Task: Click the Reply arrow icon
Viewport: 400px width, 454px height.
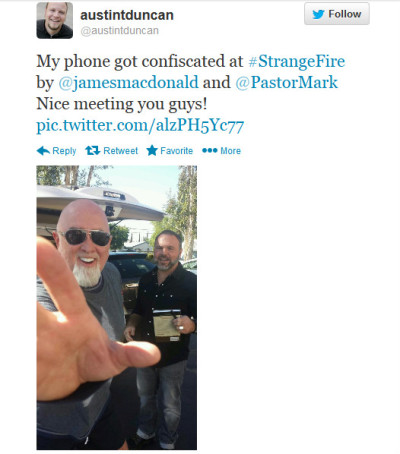Action: [x=43, y=151]
